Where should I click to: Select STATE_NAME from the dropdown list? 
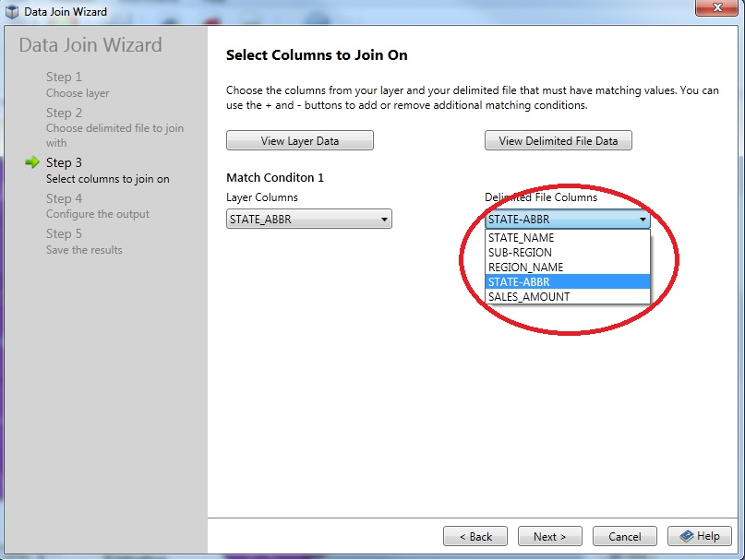521,238
